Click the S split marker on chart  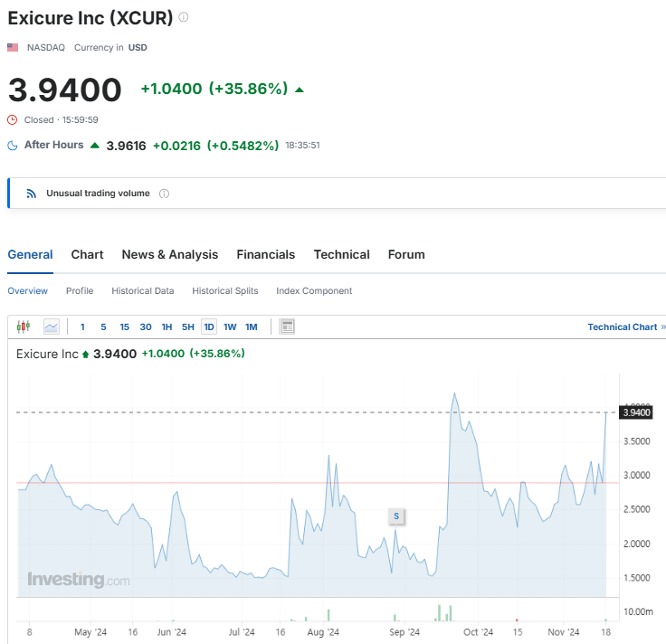tap(396, 516)
